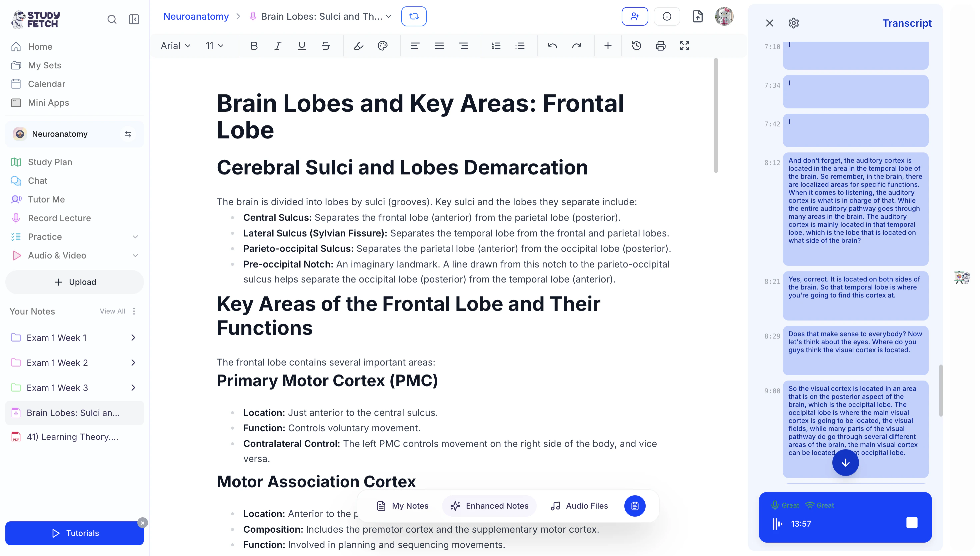
Task: Open the Tutorials button
Action: pyautogui.click(x=75, y=533)
